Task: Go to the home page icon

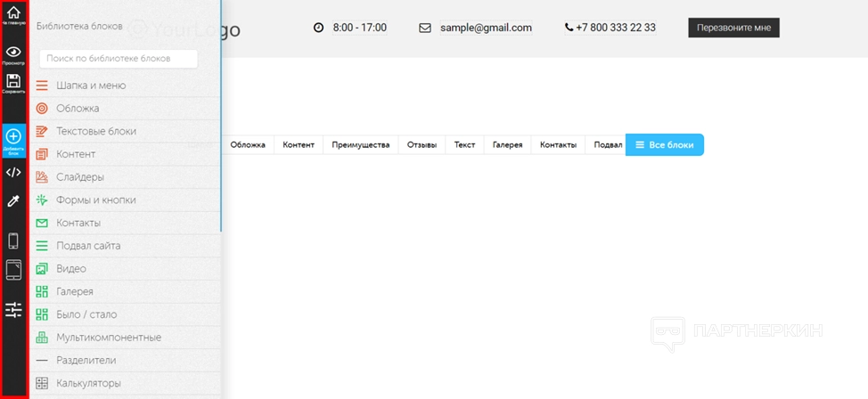Action: (x=14, y=12)
